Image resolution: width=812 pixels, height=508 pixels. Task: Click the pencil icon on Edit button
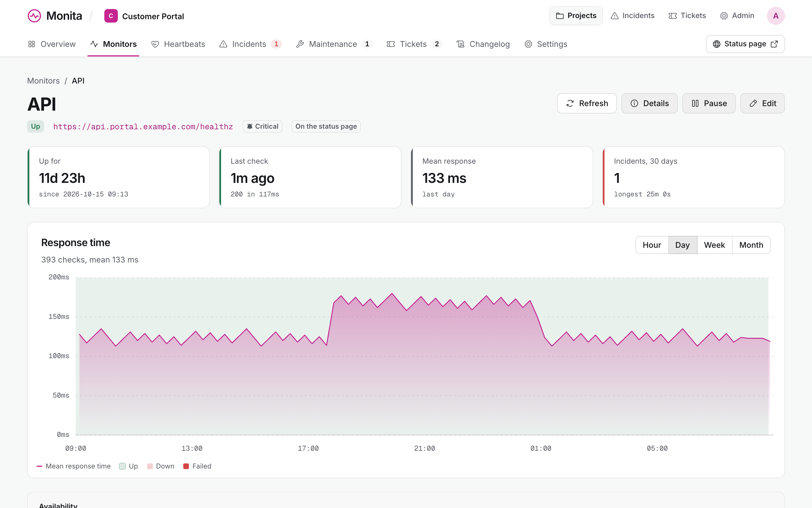(x=753, y=104)
